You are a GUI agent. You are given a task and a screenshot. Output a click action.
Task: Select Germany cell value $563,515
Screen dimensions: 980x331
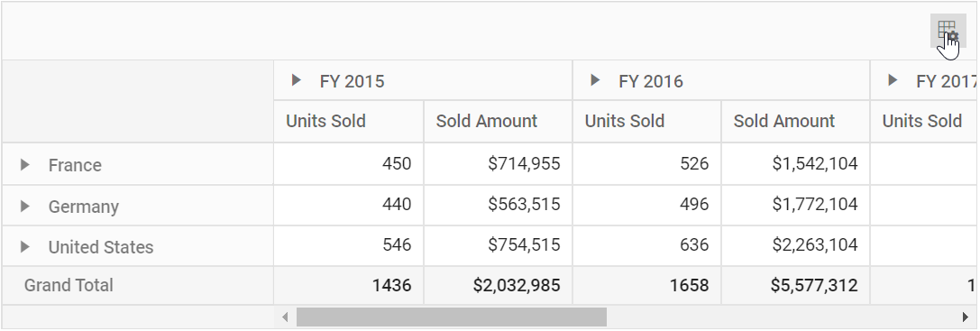tap(499, 205)
